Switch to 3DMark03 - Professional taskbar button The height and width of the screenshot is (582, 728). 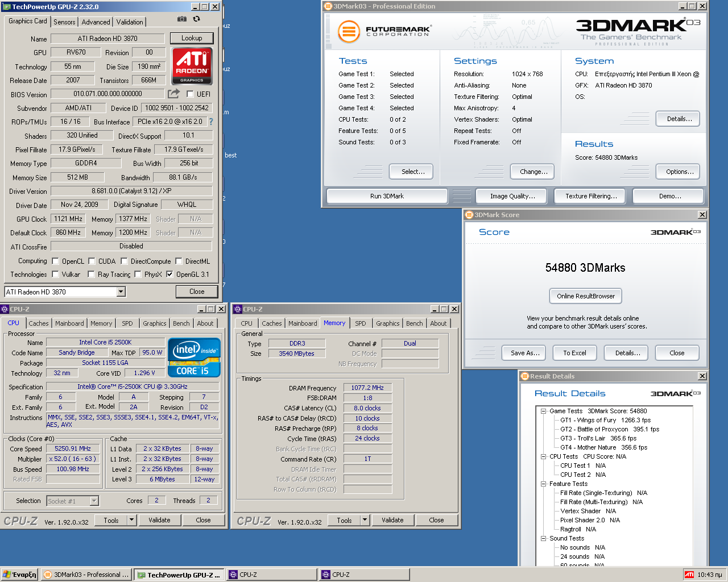click(86, 575)
